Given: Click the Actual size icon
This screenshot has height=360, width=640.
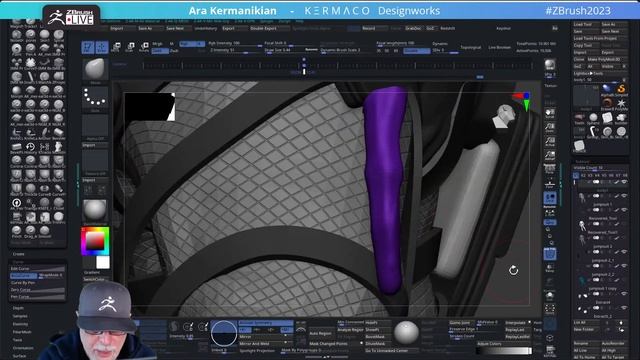Looking at the screenshot, I should [x=550, y=142].
